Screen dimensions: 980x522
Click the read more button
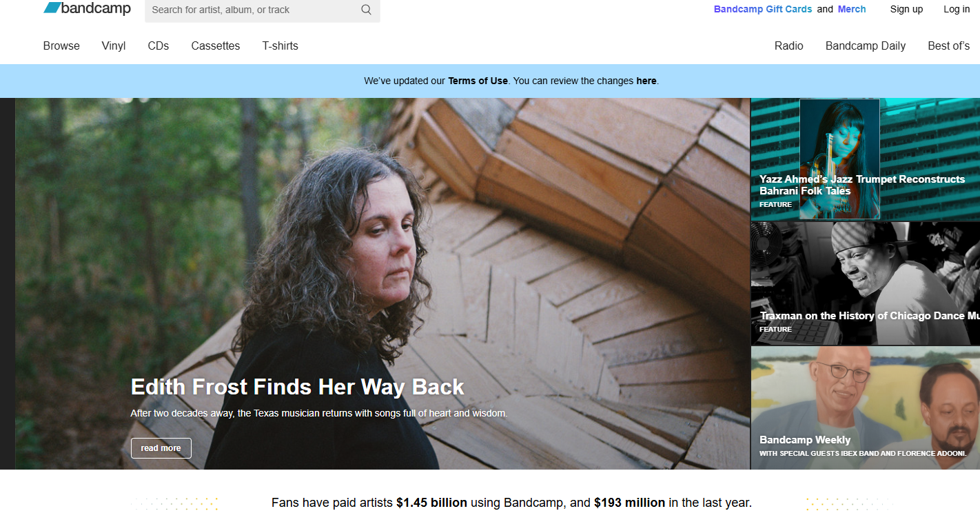pyautogui.click(x=161, y=448)
